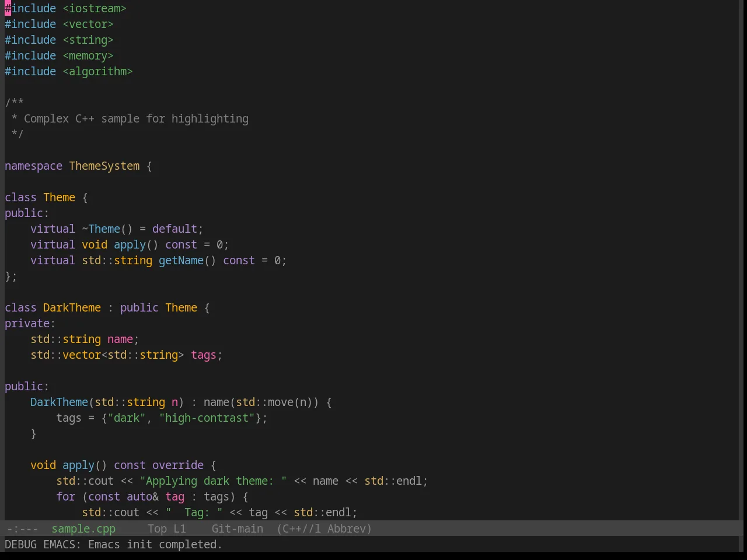Click 'apply' in the 'virtual void apply()' line

[x=130, y=244]
